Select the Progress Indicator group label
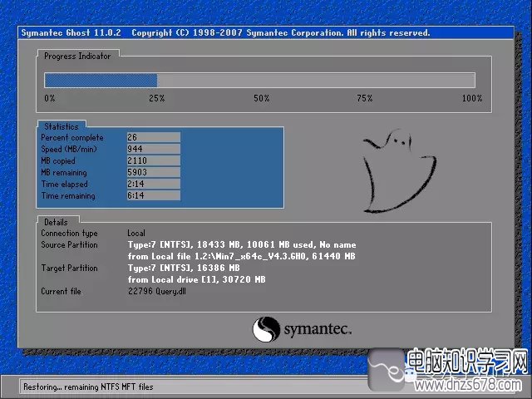This screenshot has width=532, height=399. coord(77,56)
